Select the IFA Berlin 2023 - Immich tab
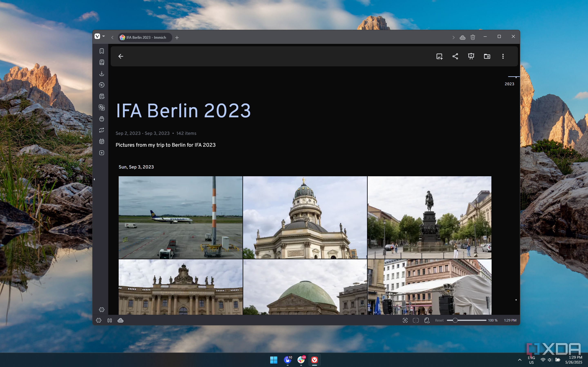This screenshot has height=367, width=588. (145, 37)
